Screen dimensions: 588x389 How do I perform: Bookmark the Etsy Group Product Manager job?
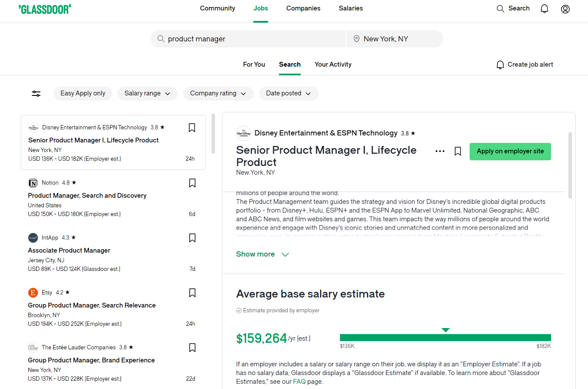(192, 293)
